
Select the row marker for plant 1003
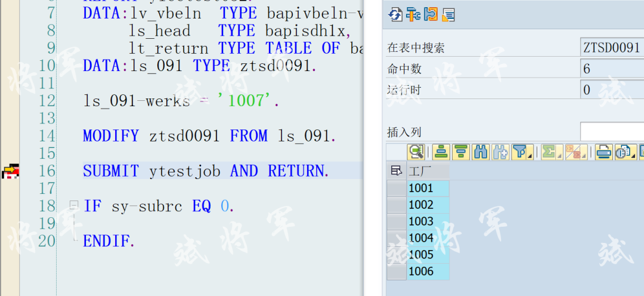(397, 221)
